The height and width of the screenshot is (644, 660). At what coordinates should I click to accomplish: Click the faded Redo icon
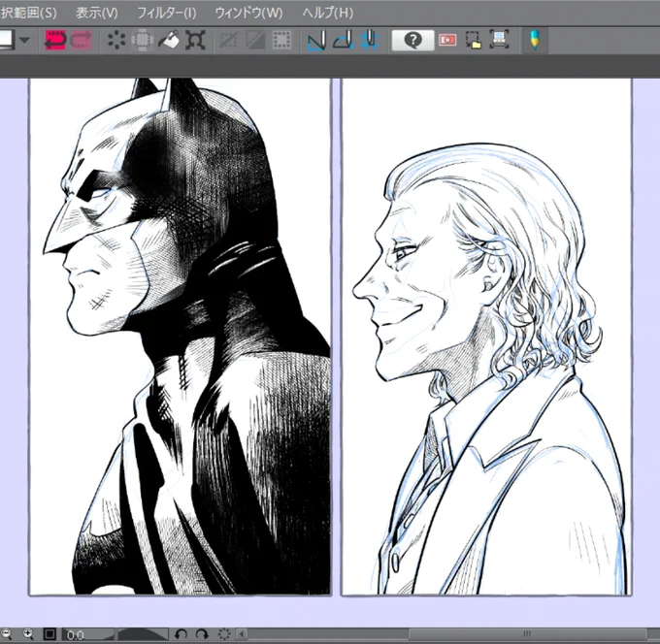coord(82,41)
